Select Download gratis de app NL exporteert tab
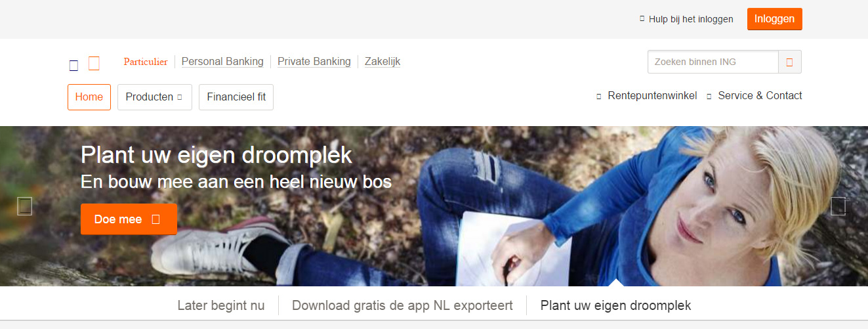The image size is (868, 329). 402,305
